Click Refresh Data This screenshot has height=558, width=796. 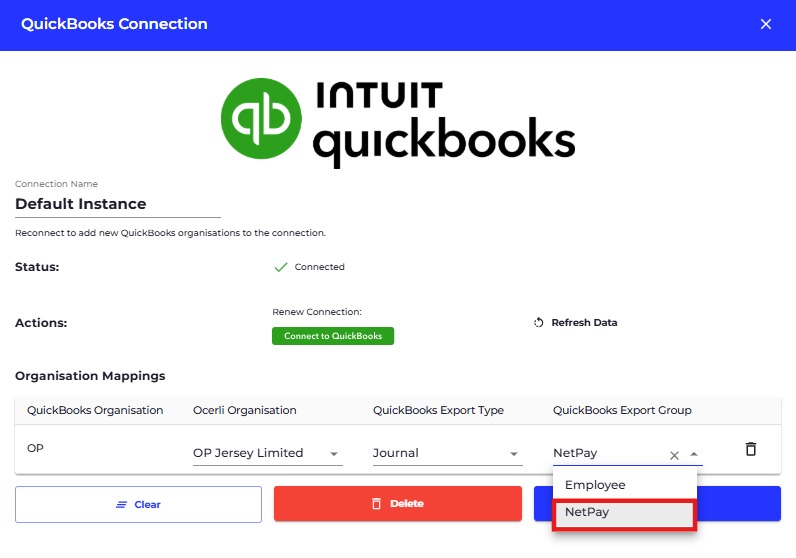576,322
